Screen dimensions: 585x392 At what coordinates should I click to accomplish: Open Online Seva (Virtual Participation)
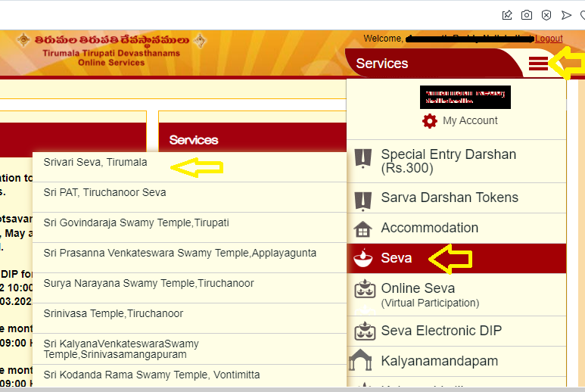[x=456, y=294]
